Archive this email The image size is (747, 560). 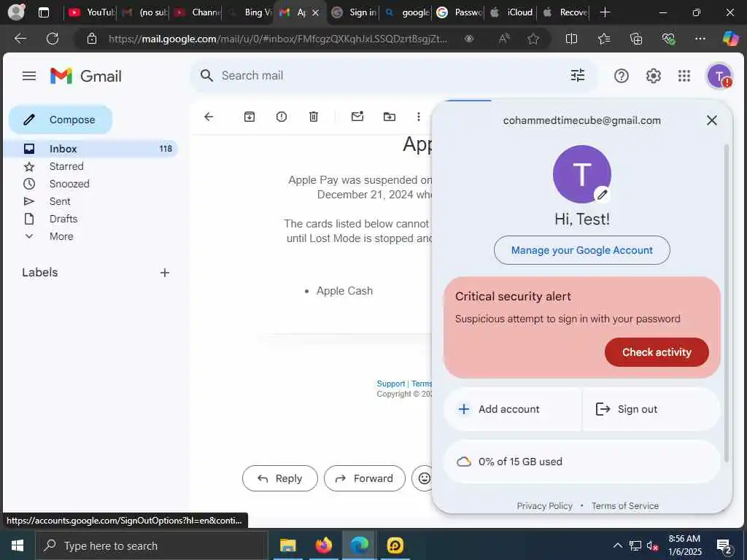pos(249,117)
